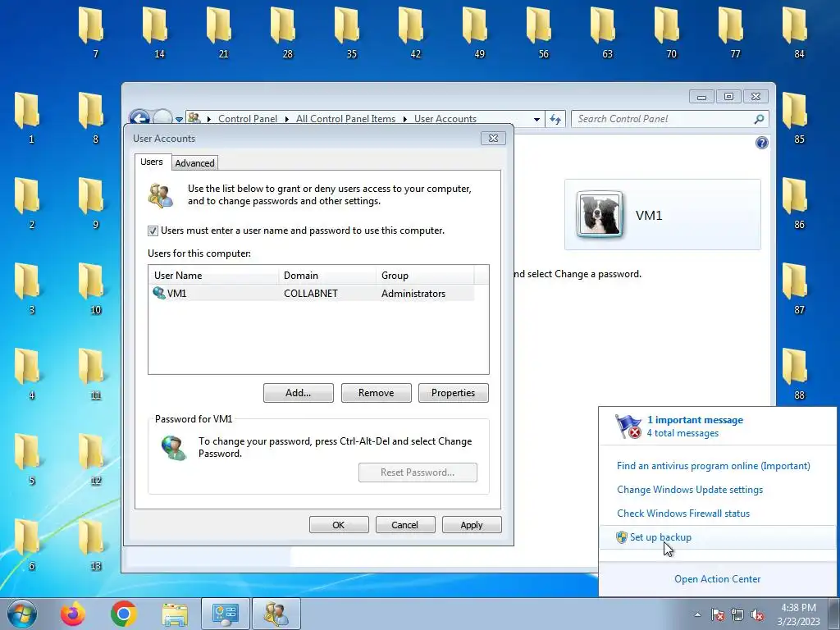Click the User Accounts breadcrumb

(445, 119)
